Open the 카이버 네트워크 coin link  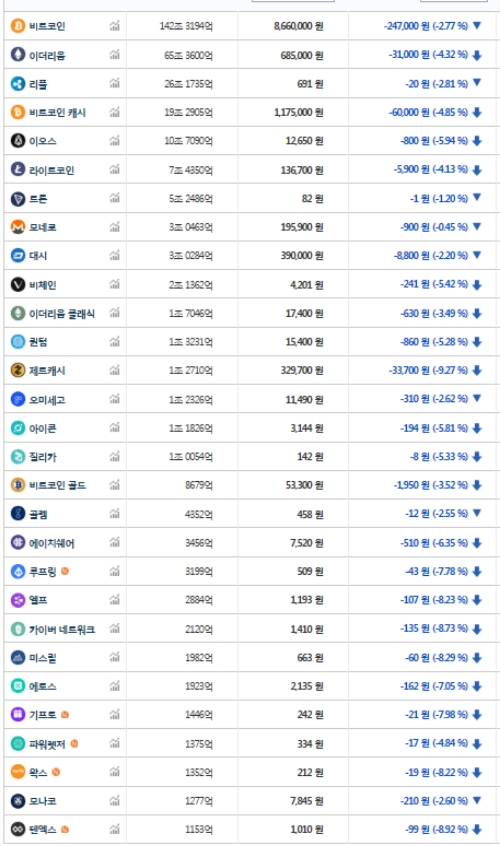[62, 629]
